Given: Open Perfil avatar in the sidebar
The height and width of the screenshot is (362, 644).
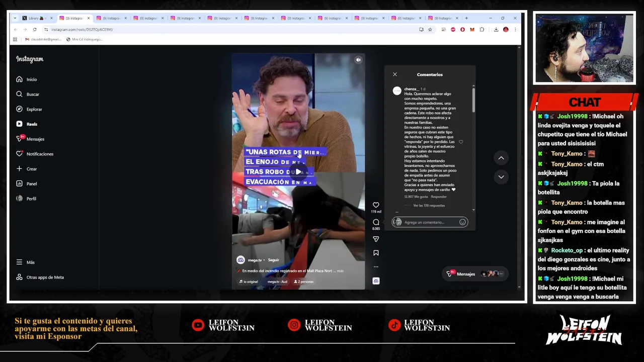Looking at the screenshot, I should coord(26,199).
